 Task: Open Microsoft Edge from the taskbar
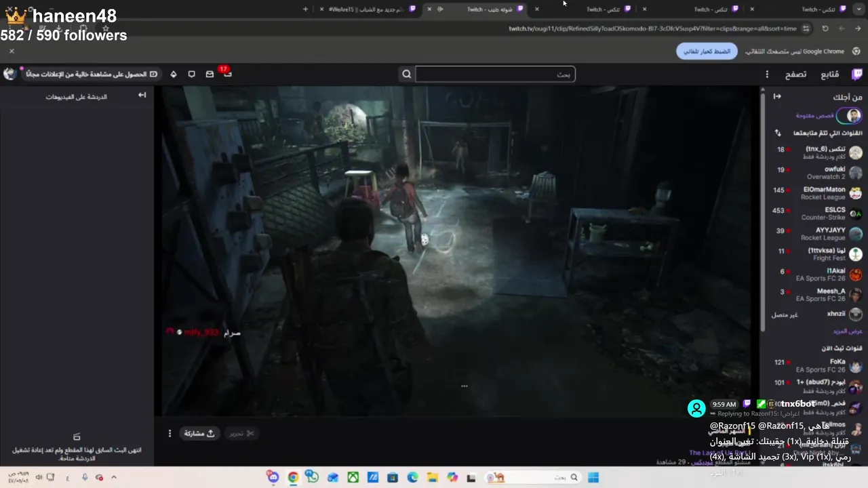coord(413,477)
